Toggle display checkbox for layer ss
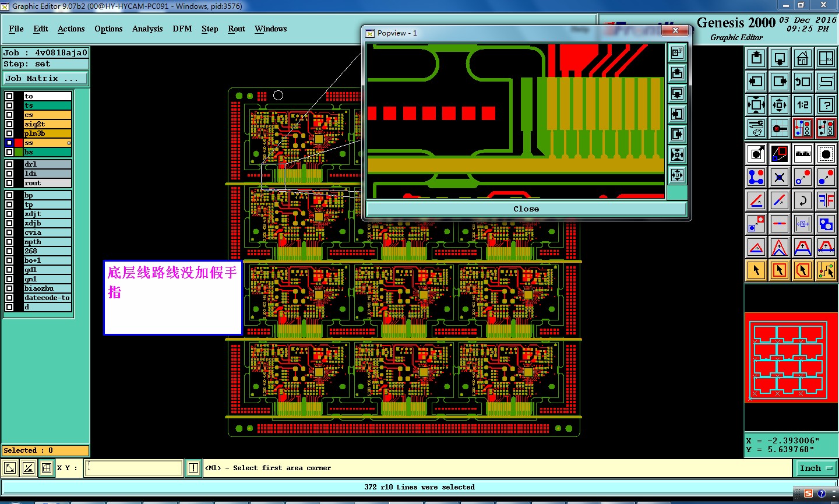839x504 pixels. coord(9,143)
